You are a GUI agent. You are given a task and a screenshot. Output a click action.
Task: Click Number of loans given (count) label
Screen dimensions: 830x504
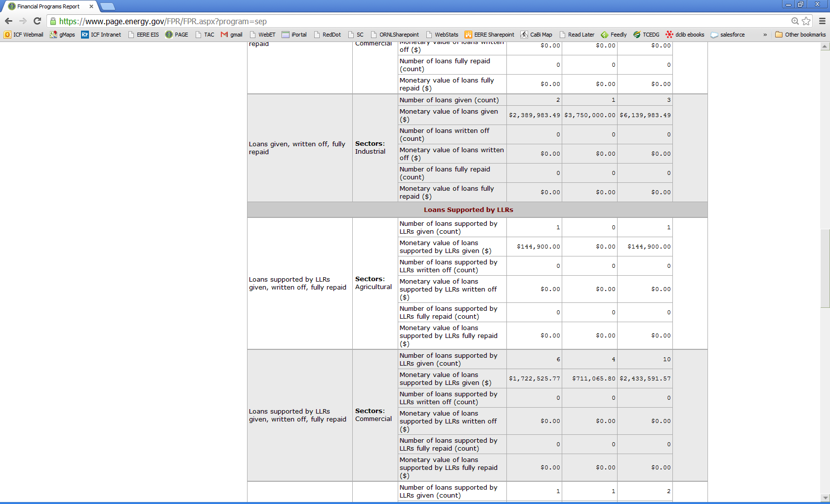tap(449, 100)
